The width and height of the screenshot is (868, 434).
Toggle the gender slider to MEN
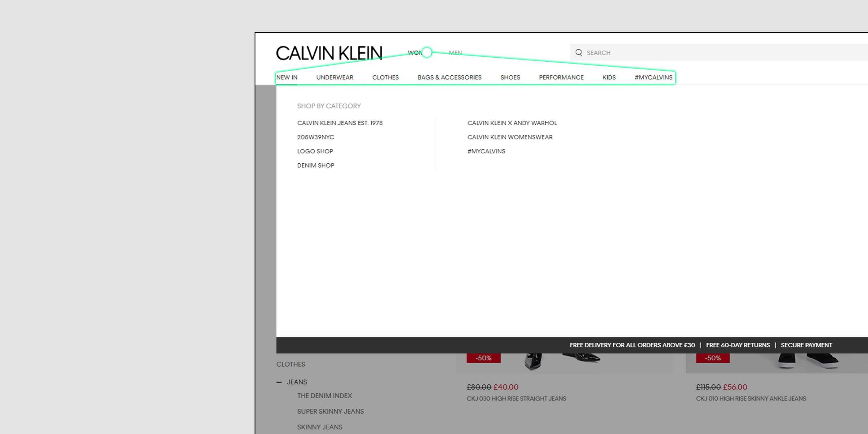455,52
